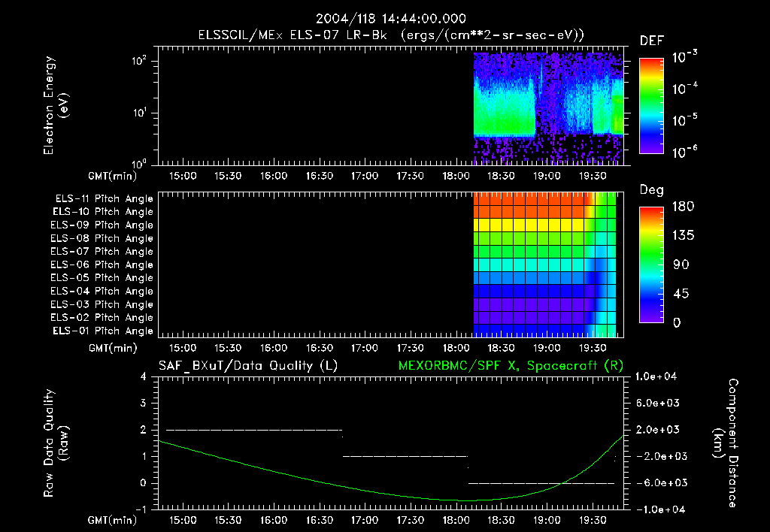Click the data quality line at level 0

click(541, 483)
